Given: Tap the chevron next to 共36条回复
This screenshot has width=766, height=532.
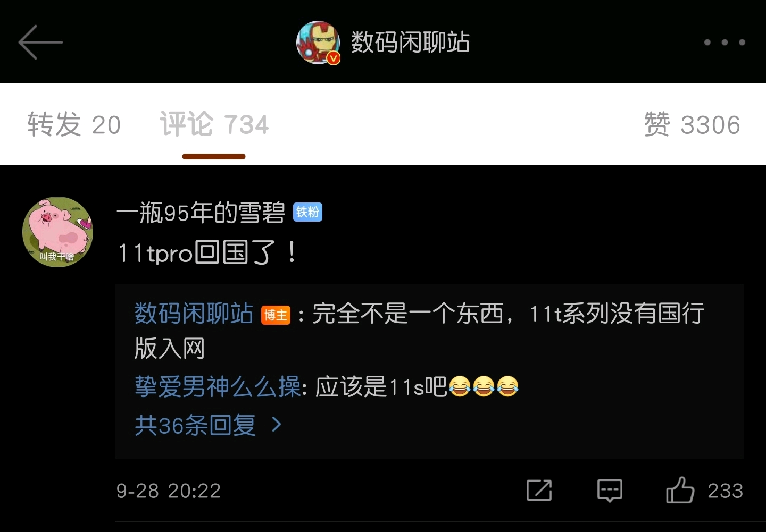Looking at the screenshot, I should pyautogui.click(x=277, y=425).
